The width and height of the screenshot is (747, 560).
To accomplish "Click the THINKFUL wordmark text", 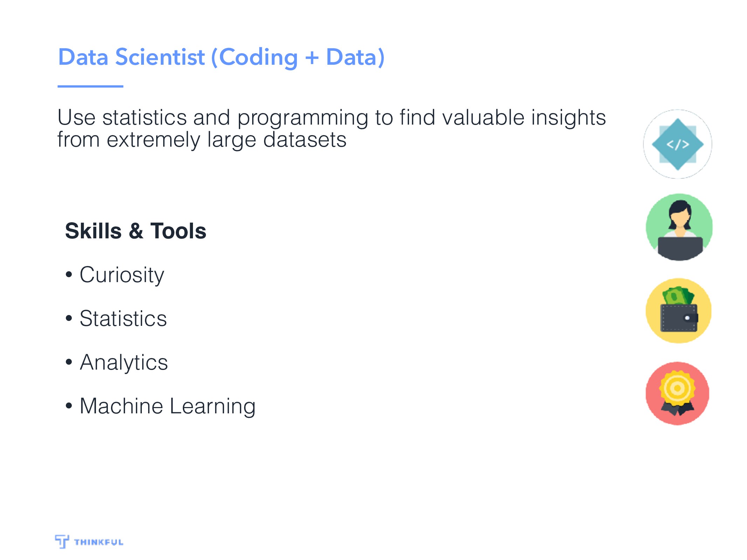I will coord(98,542).
